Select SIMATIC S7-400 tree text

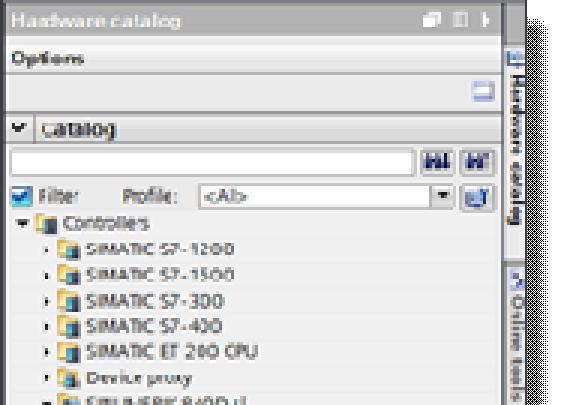point(154,326)
